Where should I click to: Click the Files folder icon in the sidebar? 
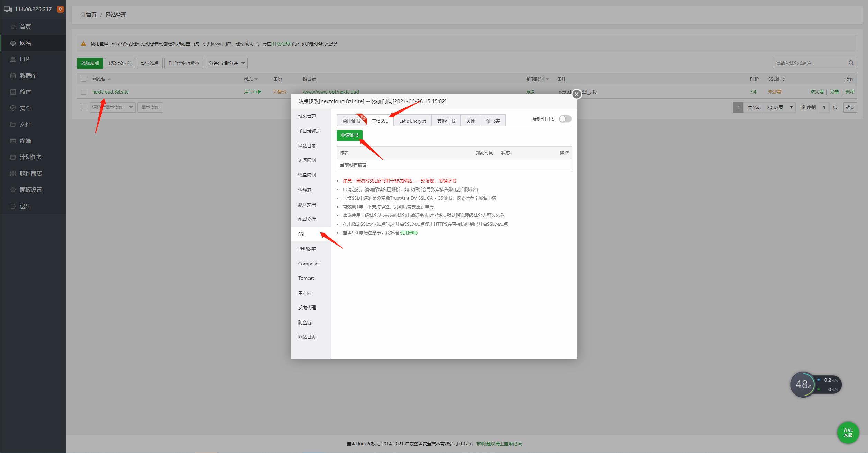[x=13, y=124]
